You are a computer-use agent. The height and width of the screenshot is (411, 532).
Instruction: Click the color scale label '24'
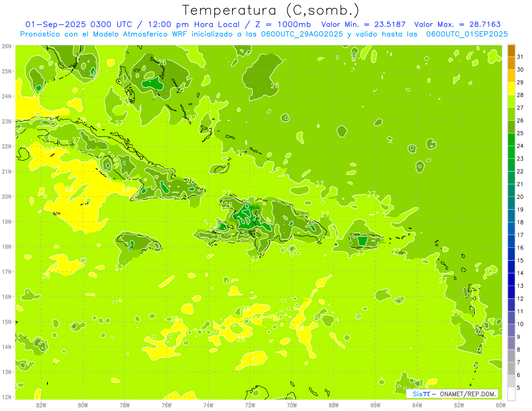click(x=520, y=146)
